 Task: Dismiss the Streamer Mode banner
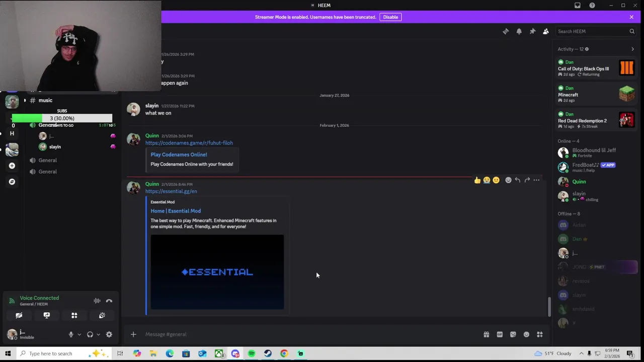pos(631,17)
